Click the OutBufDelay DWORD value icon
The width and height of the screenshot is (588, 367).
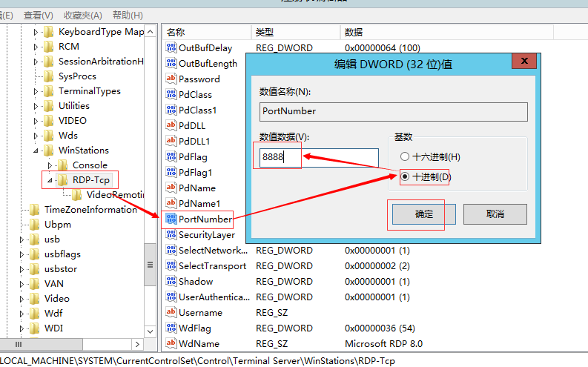pos(171,47)
